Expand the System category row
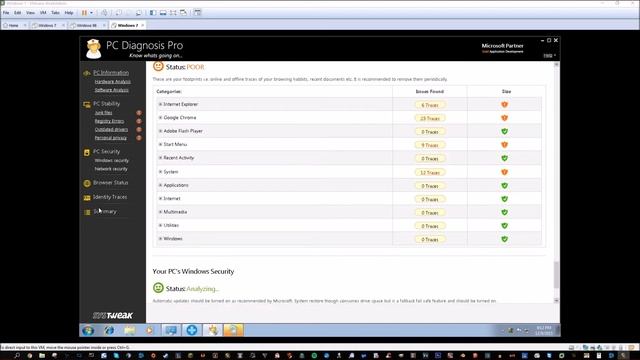640x360 pixels. [x=160, y=172]
